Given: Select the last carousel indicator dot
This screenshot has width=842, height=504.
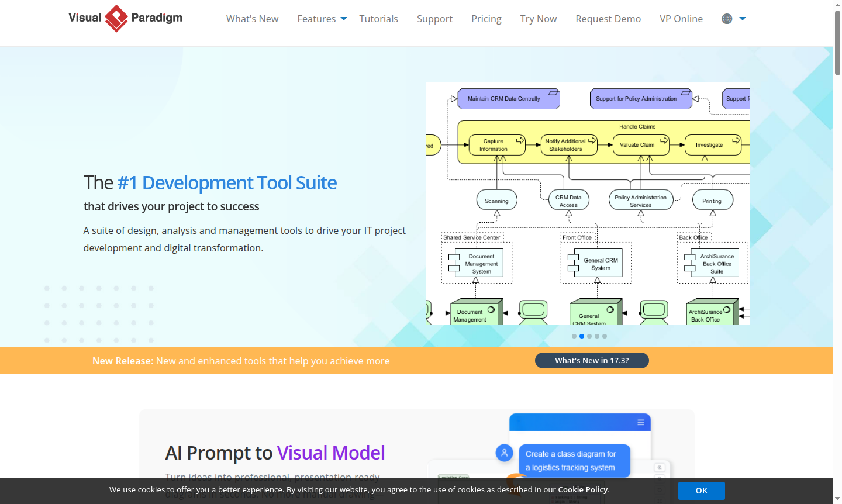Looking at the screenshot, I should point(605,336).
